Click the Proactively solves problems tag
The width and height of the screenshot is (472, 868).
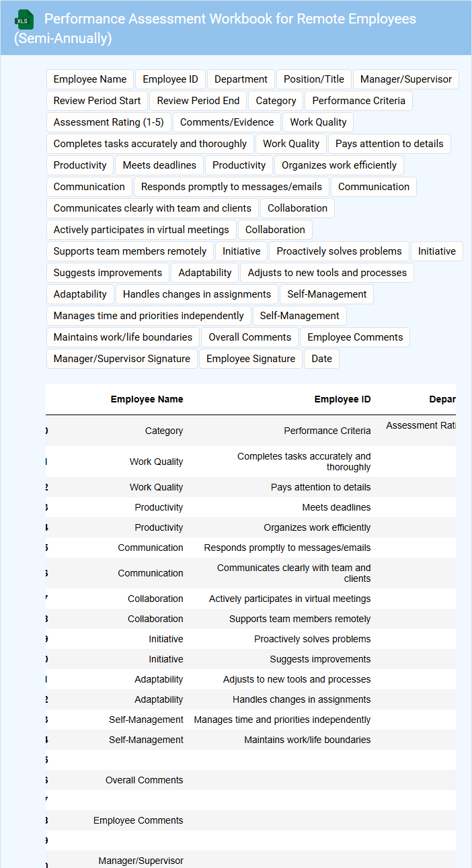click(x=339, y=251)
